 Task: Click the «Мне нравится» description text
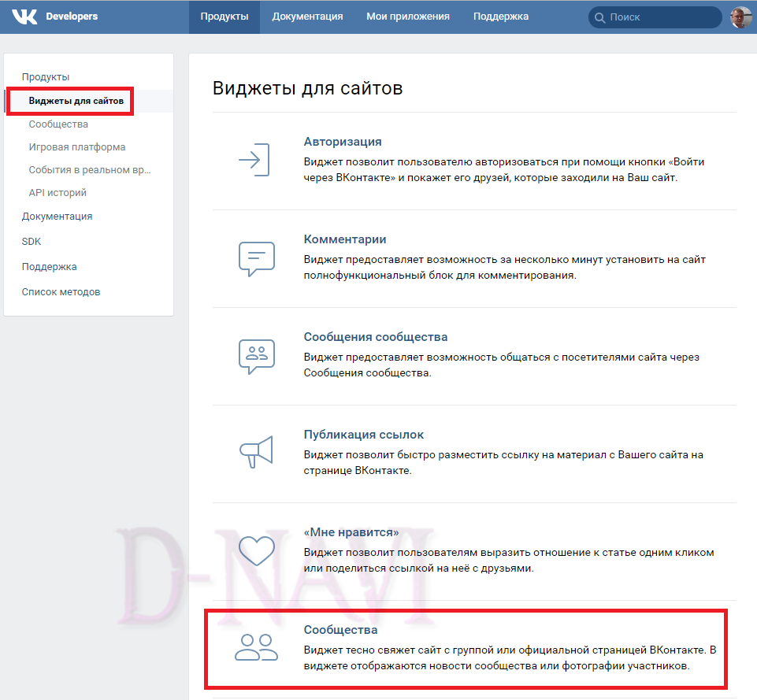pos(509,560)
